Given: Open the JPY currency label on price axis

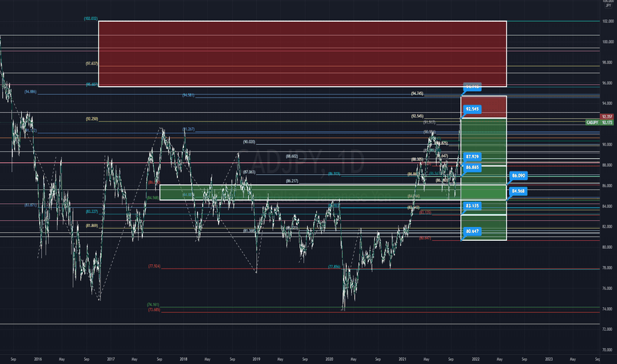Looking at the screenshot, I should pos(608,5).
